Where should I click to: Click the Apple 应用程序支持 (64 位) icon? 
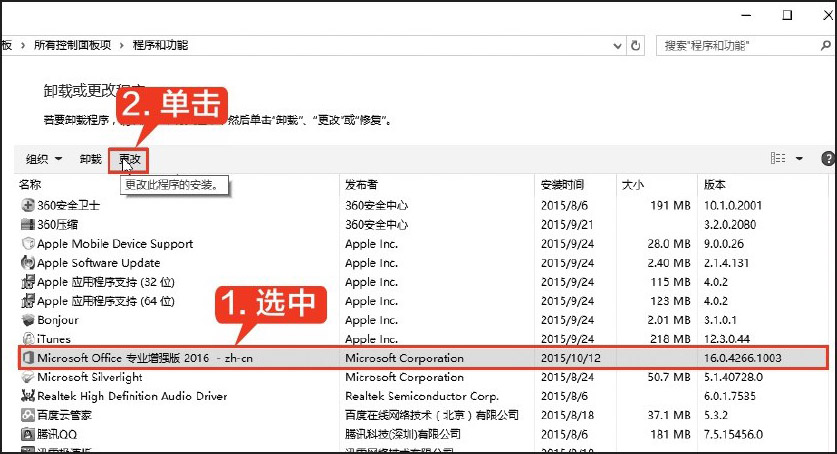(28, 301)
